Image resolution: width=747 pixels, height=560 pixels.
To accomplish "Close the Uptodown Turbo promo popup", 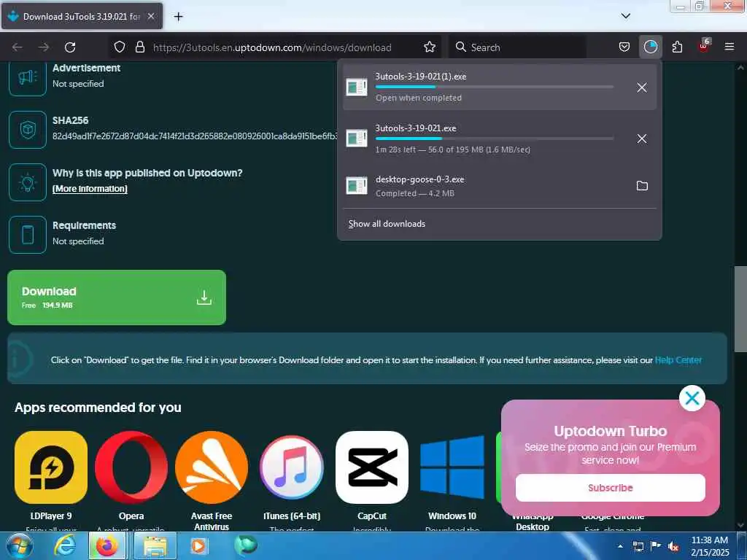I will (692, 398).
